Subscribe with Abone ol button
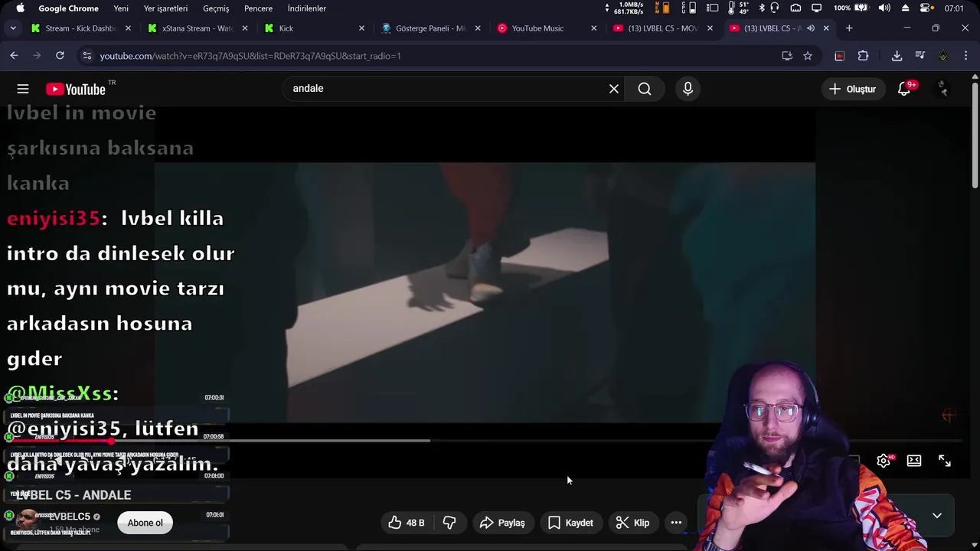This screenshot has width=980, height=551. click(145, 523)
